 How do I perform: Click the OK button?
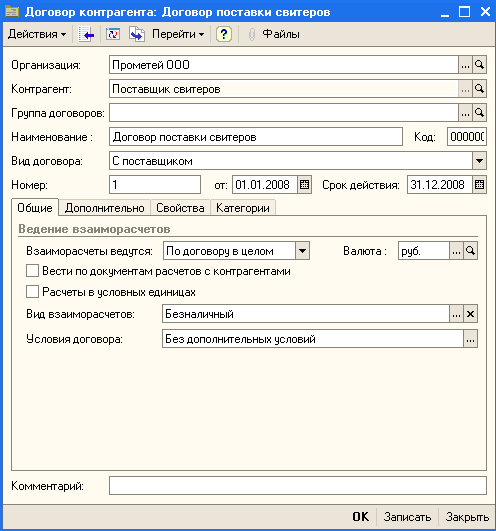tap(360, 517)
